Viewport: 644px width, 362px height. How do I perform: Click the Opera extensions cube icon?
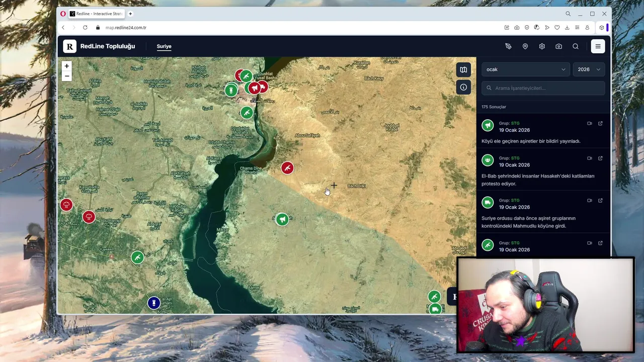[x=602, y=28]
